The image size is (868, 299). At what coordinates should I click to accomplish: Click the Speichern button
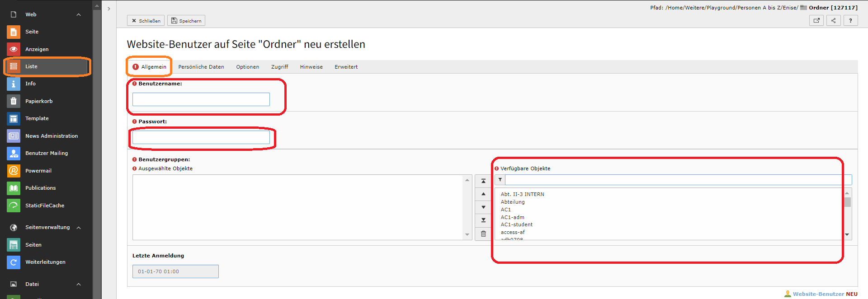click(186, 21)
